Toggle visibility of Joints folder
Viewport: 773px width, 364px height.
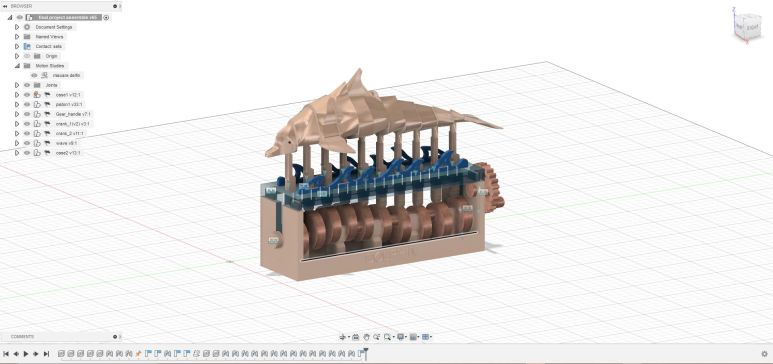[x=27, y=85]
